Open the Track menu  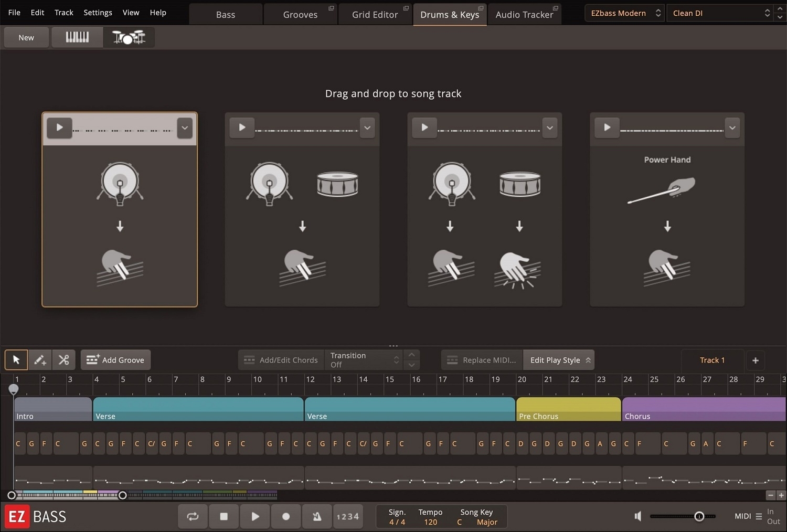tap(64, 13)
